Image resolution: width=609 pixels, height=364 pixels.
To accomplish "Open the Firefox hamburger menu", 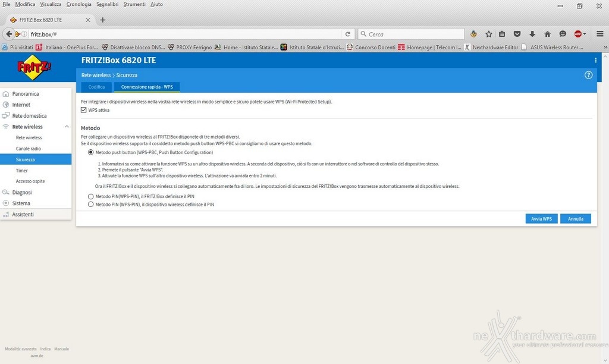I will coord(599,34).
